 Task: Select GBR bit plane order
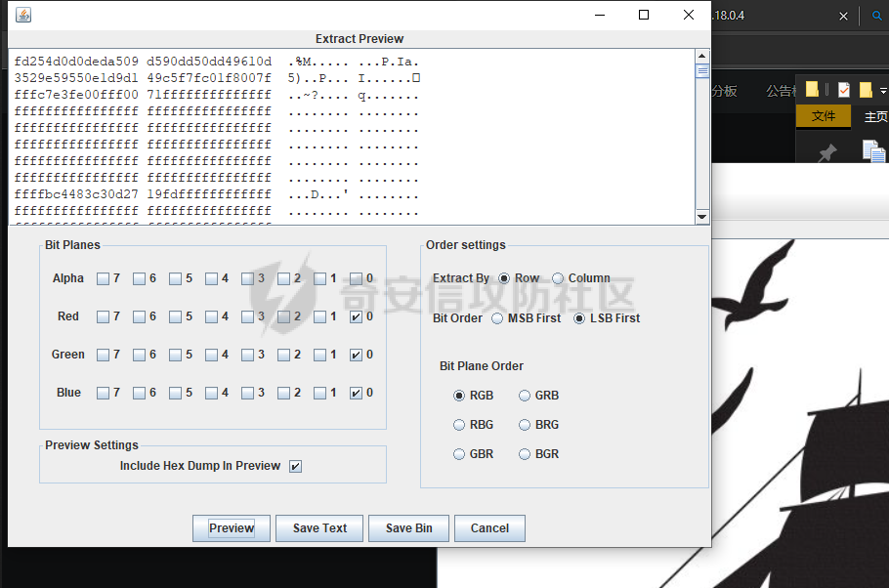[459, 454]
